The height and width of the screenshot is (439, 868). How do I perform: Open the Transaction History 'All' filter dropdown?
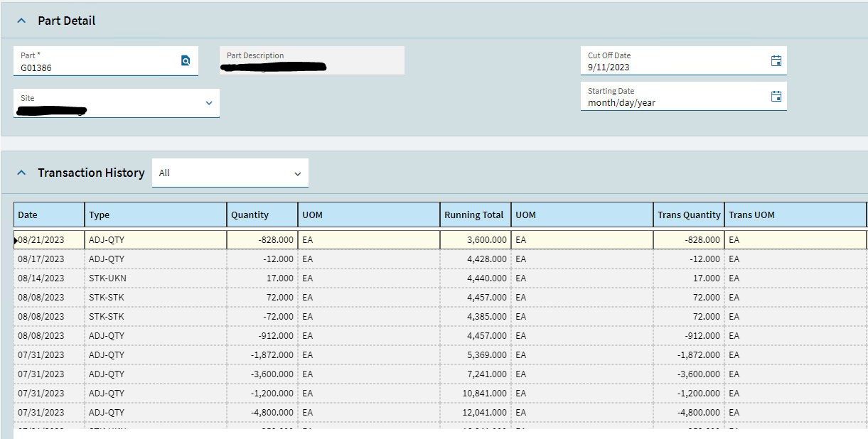pos(297,173)
